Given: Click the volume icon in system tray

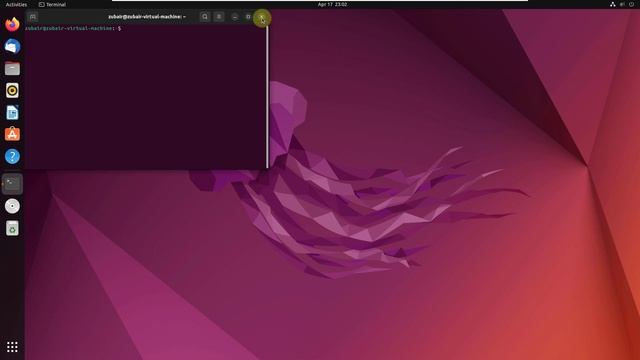Looking at the screenshot, I should click(x=622, y=4).
